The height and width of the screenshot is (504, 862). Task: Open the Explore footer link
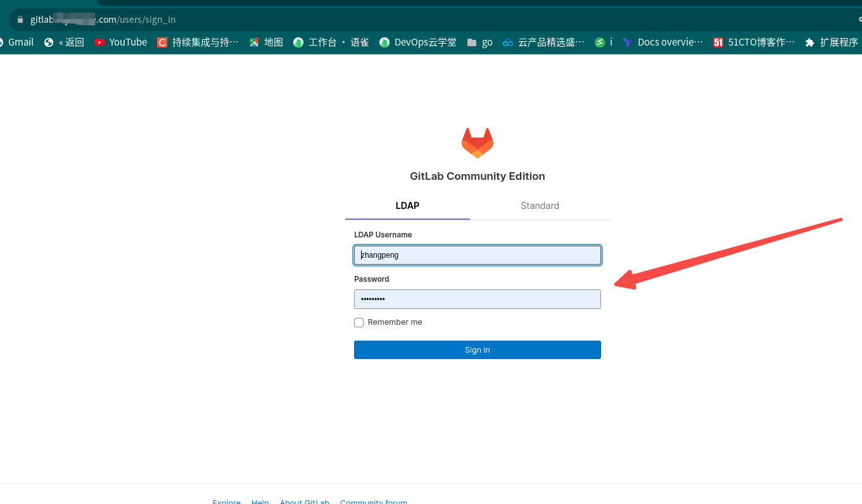(x=226, y=501)
